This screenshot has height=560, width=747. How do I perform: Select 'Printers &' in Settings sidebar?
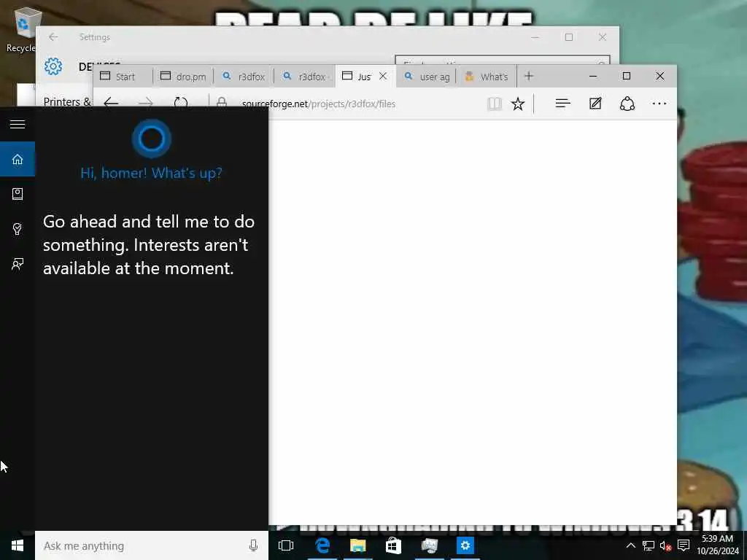click(67, 101)
